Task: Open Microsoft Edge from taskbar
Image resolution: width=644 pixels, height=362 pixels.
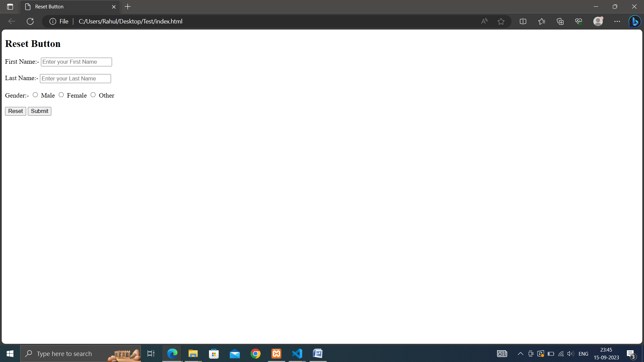Action: click(x=172, y=354)
